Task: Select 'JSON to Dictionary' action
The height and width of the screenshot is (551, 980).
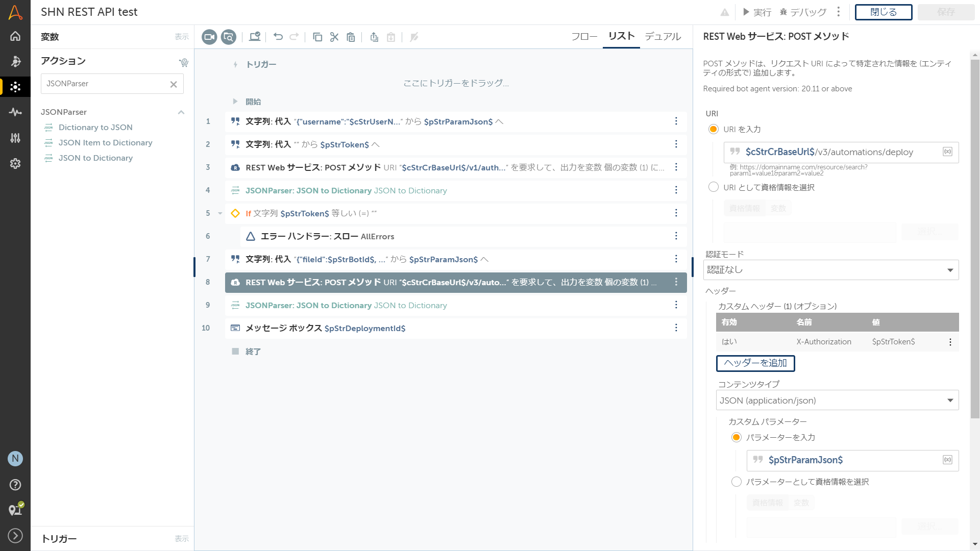Action: 95,158
